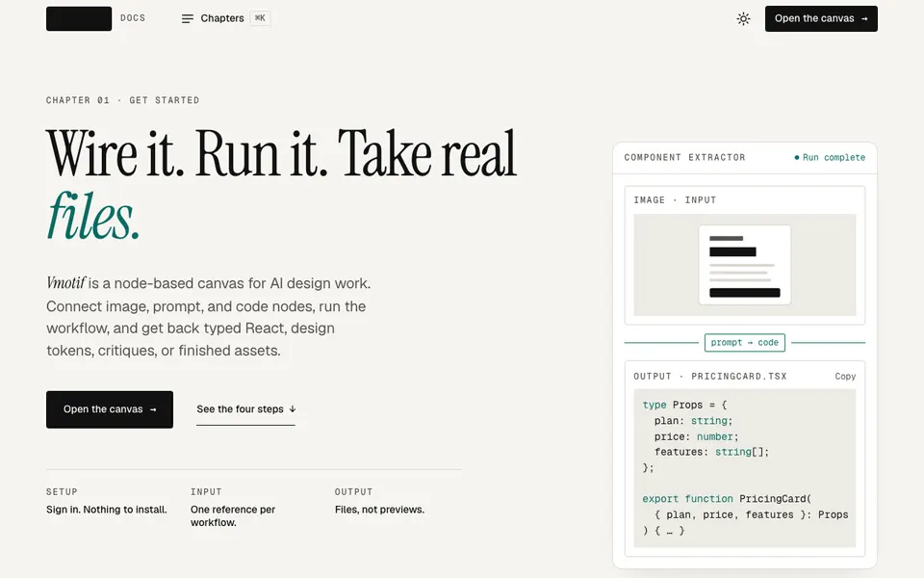Click the code block with type Props

[745, 468]
